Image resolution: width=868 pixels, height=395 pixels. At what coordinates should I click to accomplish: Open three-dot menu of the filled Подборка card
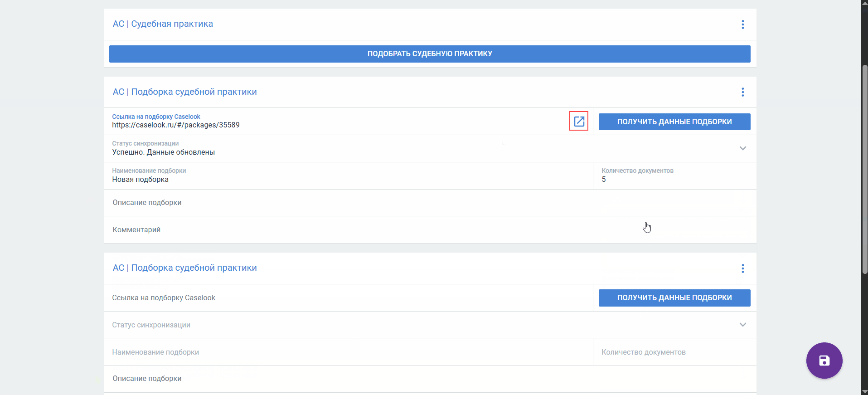tap(742, 93)
